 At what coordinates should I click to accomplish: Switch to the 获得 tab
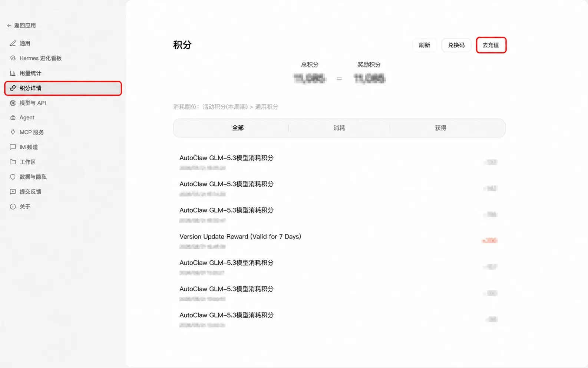point(440,128)
